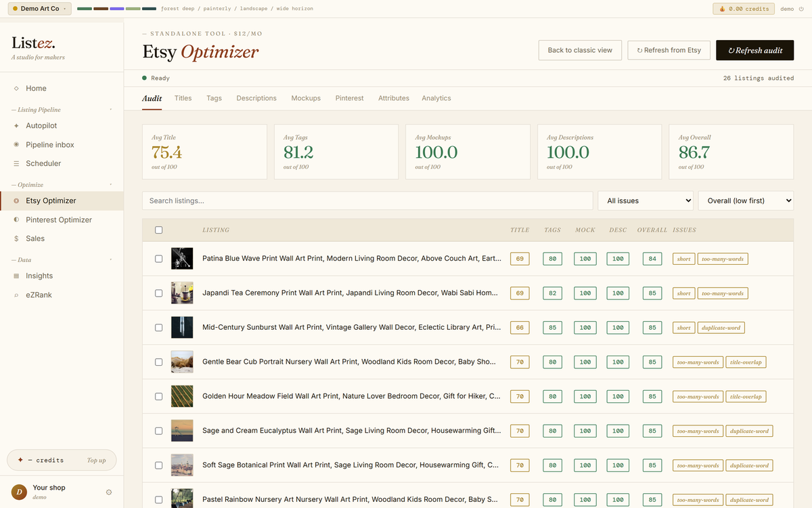The height and width of the screenshot is (508, 812).
Task: Click the purple palette swatch in header
Action: tap(117, 9)
